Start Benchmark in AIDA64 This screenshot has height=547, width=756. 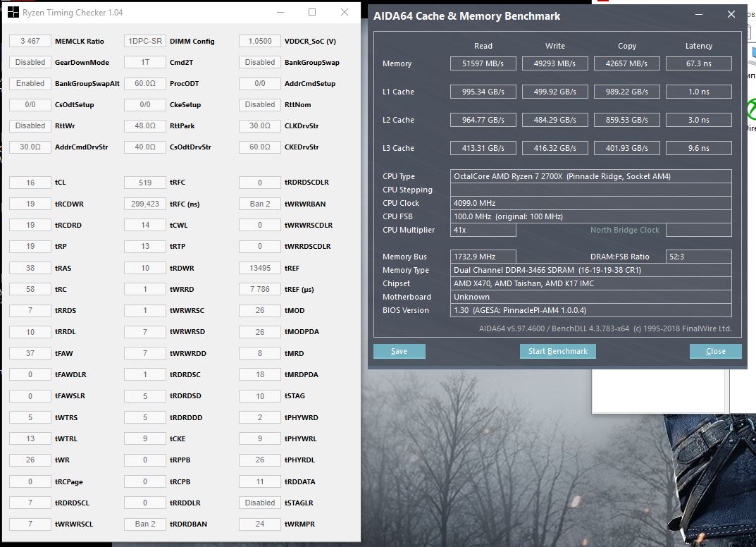pyautogui.click(x=558, y=351)
